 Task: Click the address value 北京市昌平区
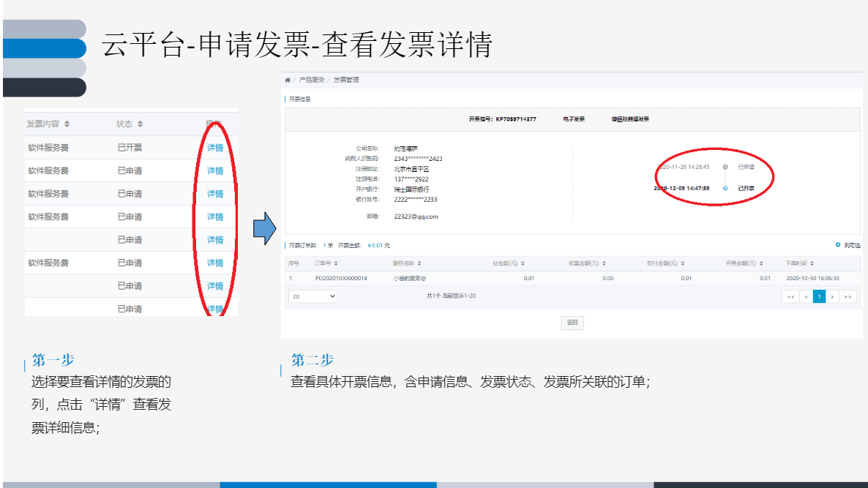click(411, 169)
